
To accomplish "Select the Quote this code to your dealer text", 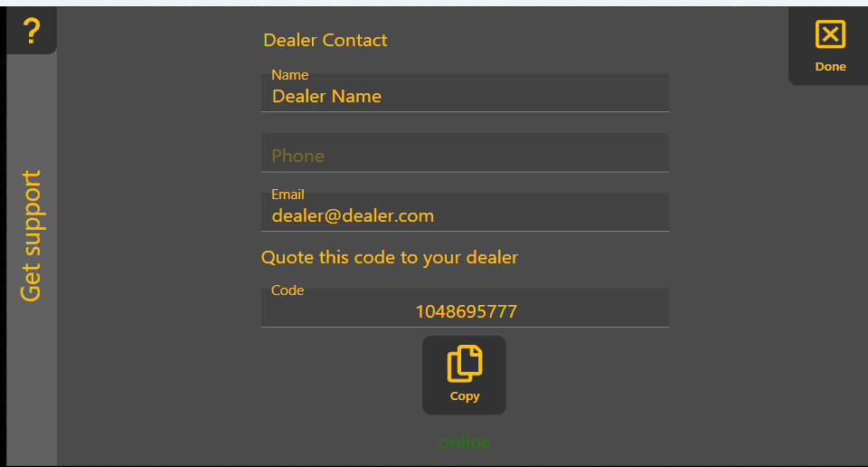I will click(389, 258).
